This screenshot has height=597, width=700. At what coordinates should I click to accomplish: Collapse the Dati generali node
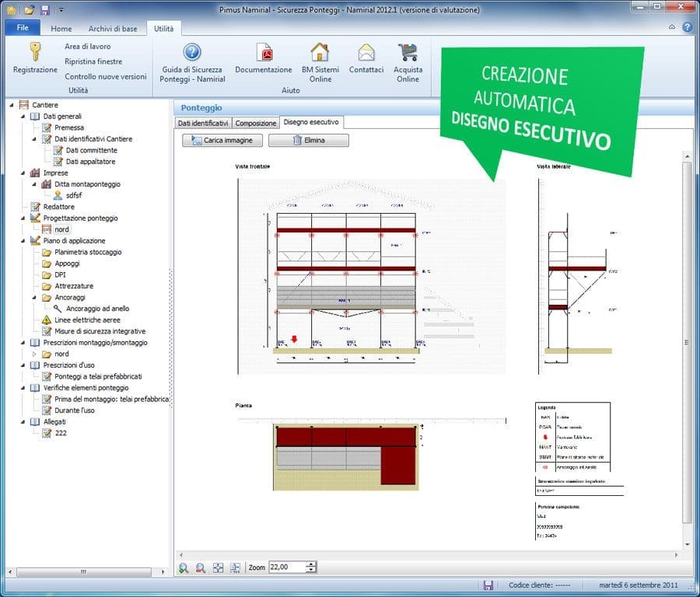click(x=23, y=117)
